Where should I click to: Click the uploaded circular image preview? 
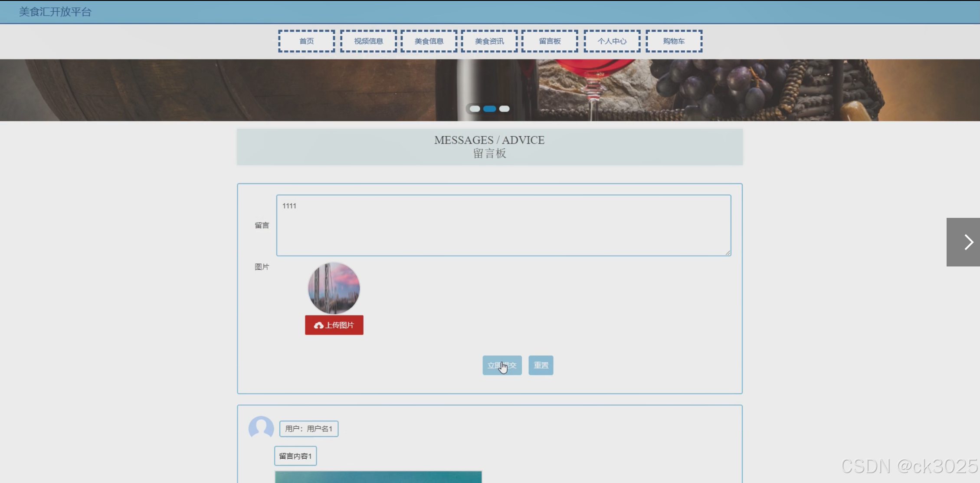tap(334, 288)
